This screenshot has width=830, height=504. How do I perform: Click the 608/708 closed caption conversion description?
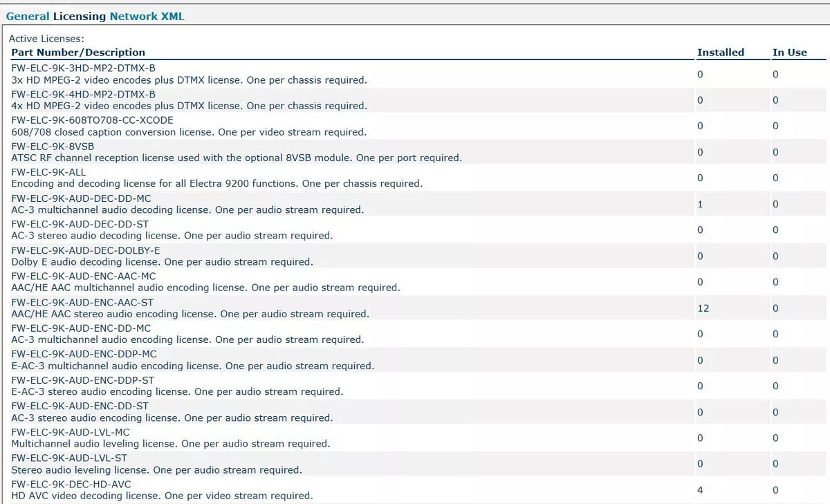pos(189,132)
